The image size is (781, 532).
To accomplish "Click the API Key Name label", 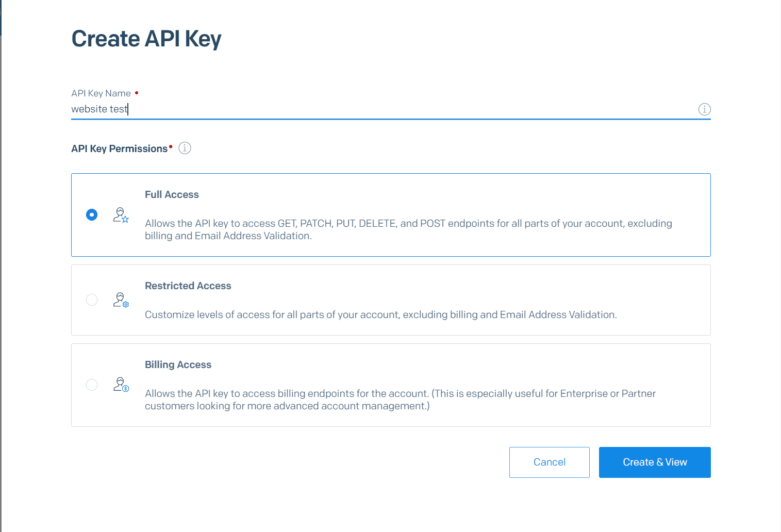I will point(101,93).
